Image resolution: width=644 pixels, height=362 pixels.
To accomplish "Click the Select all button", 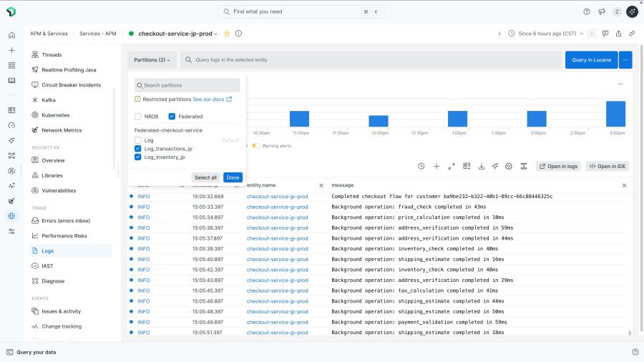I will [x=205, y=177].
